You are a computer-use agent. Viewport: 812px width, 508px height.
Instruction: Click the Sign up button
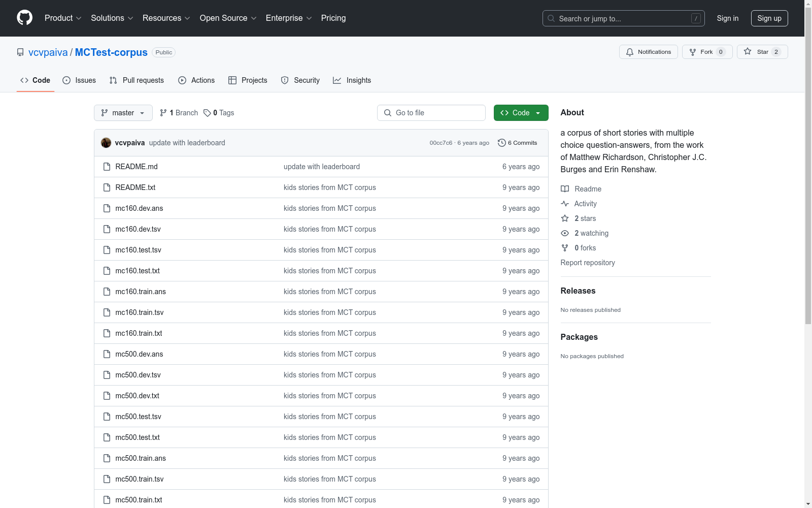[x=769, y=18]
